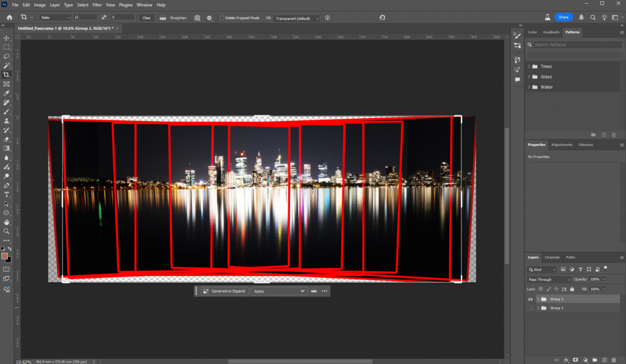
Task: Open the Pass Through blend mode dropdown
Action: [x=549, y=279]
